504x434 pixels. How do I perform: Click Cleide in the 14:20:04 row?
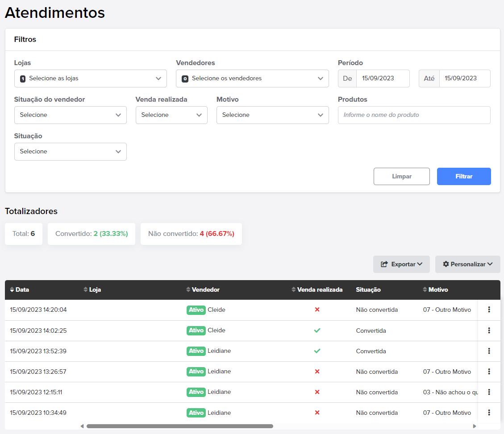click(217, 310)
